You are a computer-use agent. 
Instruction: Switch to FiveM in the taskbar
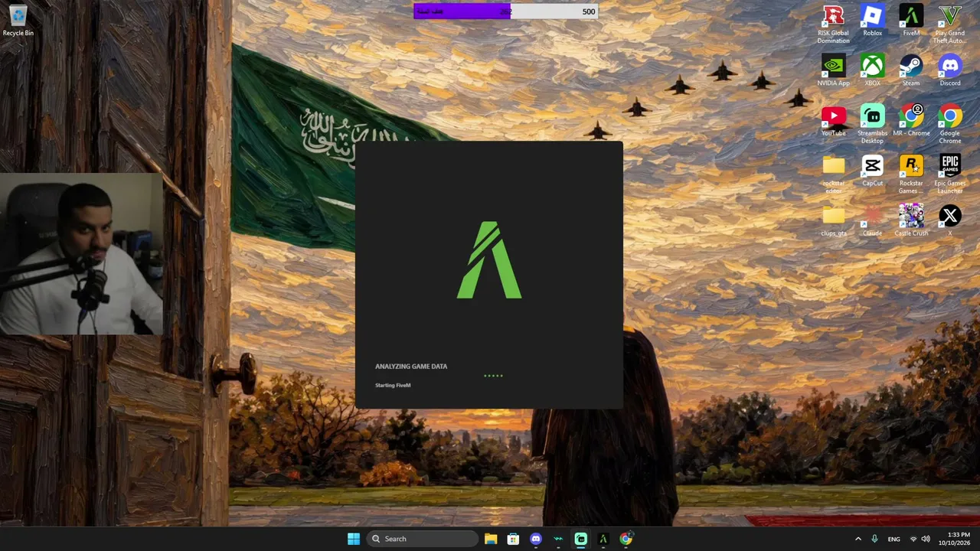(x=603, y=539)
